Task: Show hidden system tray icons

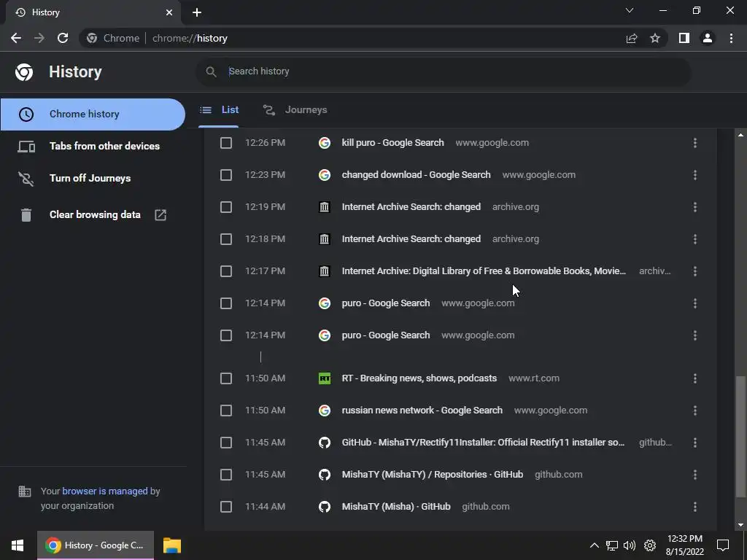Action: click(594, 545)
